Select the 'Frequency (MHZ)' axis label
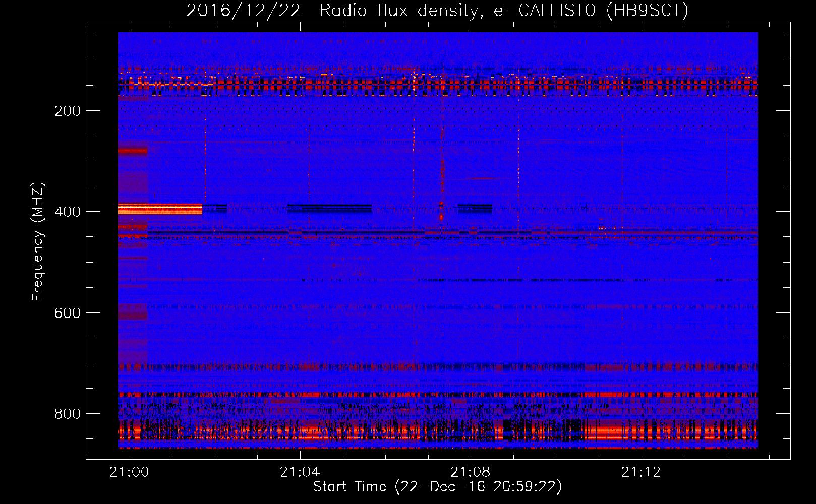The height and width of the screenshot is (504, 816). pos(38,241)
